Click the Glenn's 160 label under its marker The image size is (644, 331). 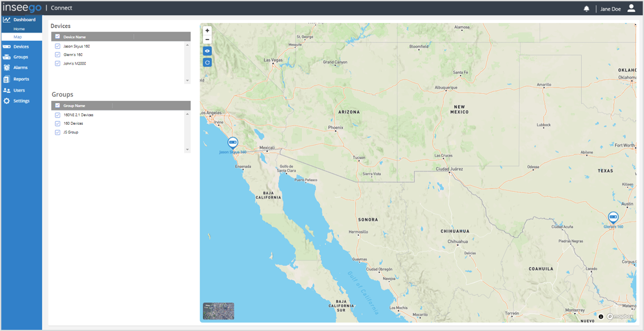click(614, 227)
